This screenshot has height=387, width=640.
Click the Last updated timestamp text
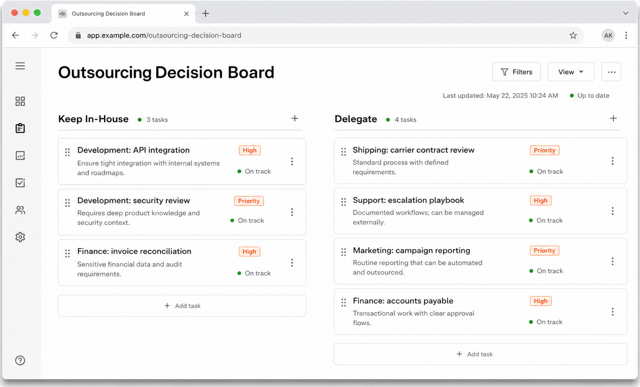(x=500, y=96)
